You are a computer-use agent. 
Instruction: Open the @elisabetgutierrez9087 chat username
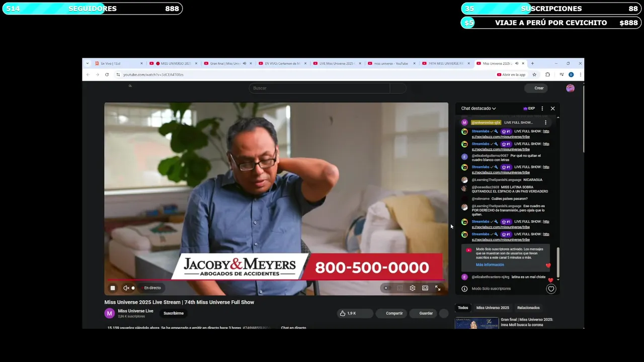click(490, 156)
